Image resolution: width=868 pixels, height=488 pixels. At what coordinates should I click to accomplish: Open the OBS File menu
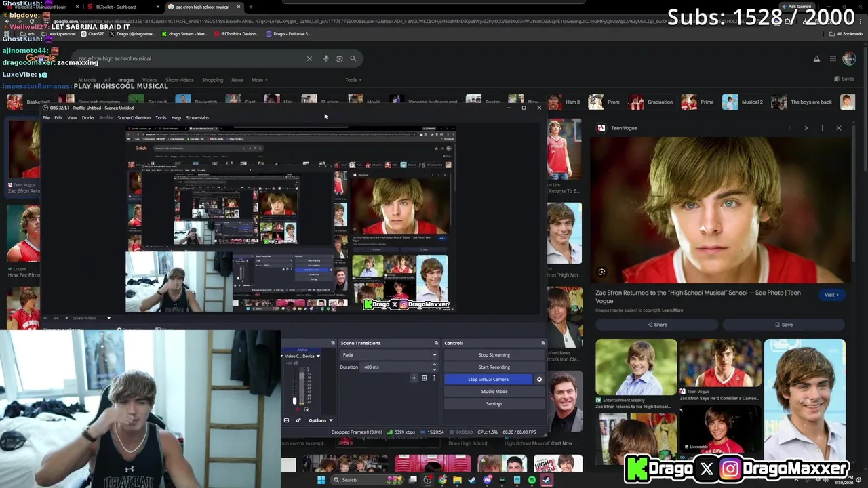46,118
